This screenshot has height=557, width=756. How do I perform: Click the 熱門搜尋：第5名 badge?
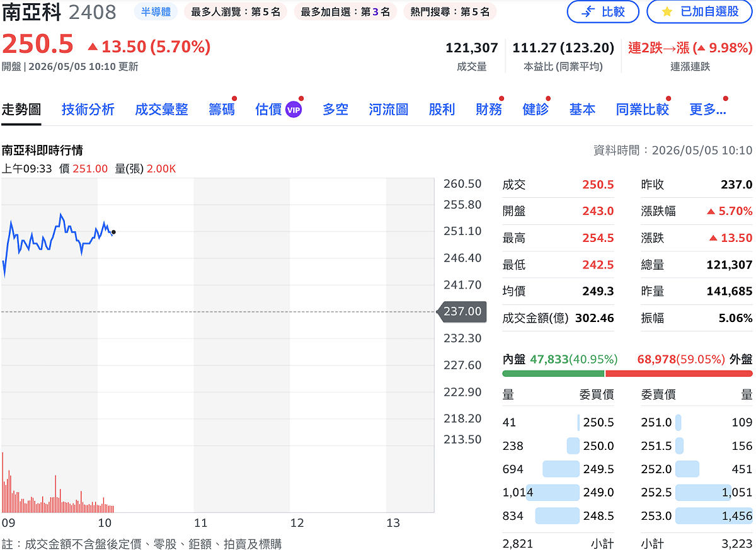click(450, 11)
